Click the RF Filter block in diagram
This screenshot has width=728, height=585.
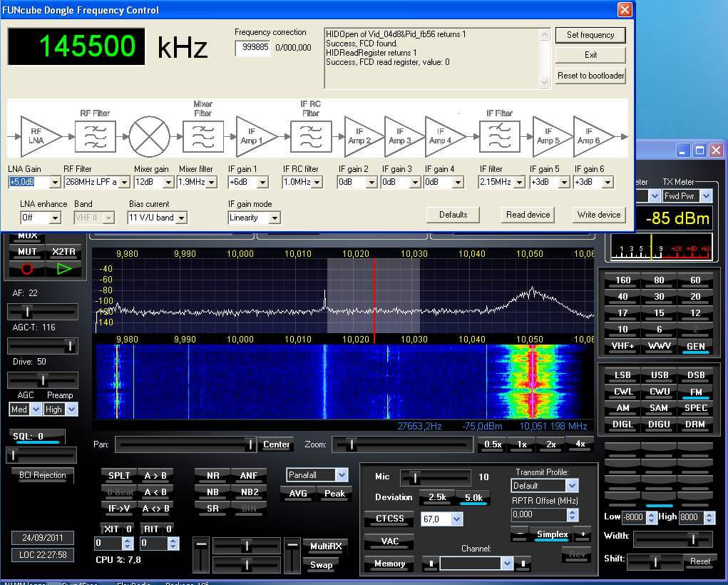click(x=95, y=136)
